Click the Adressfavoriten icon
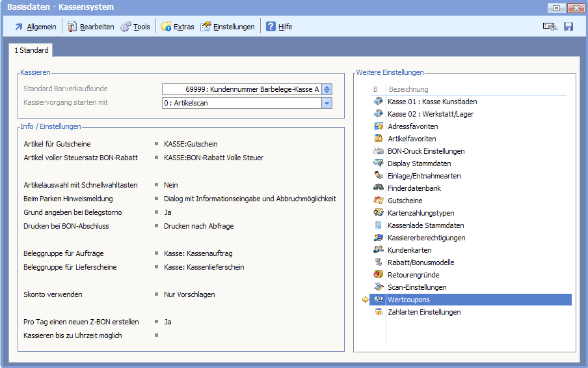Image resolution: width=588 pixels, height=368 pixels. 379,126
